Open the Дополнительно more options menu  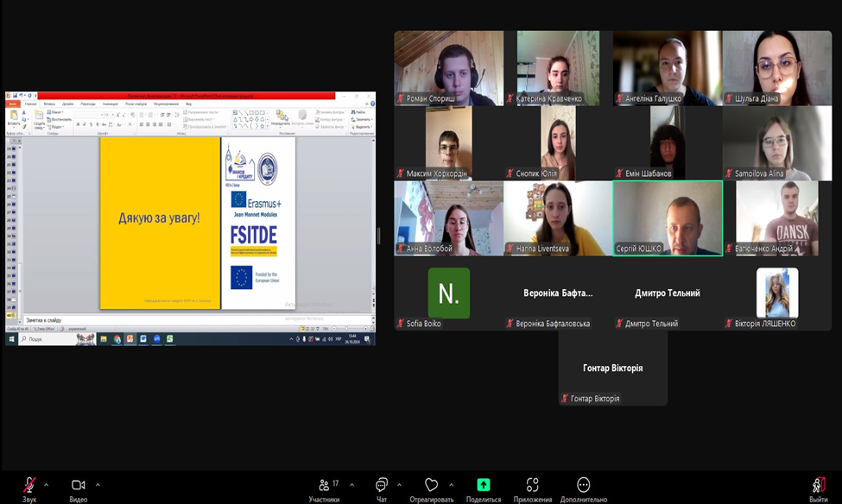(584, 489)
